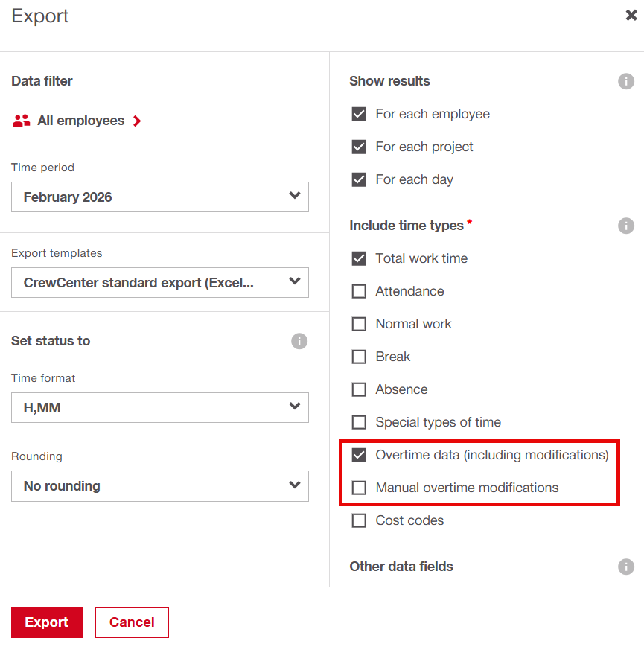The width and height of the screenshot is (644, 647).
Task: Uncheck For each employee checkbox
Action: (359, 114)
